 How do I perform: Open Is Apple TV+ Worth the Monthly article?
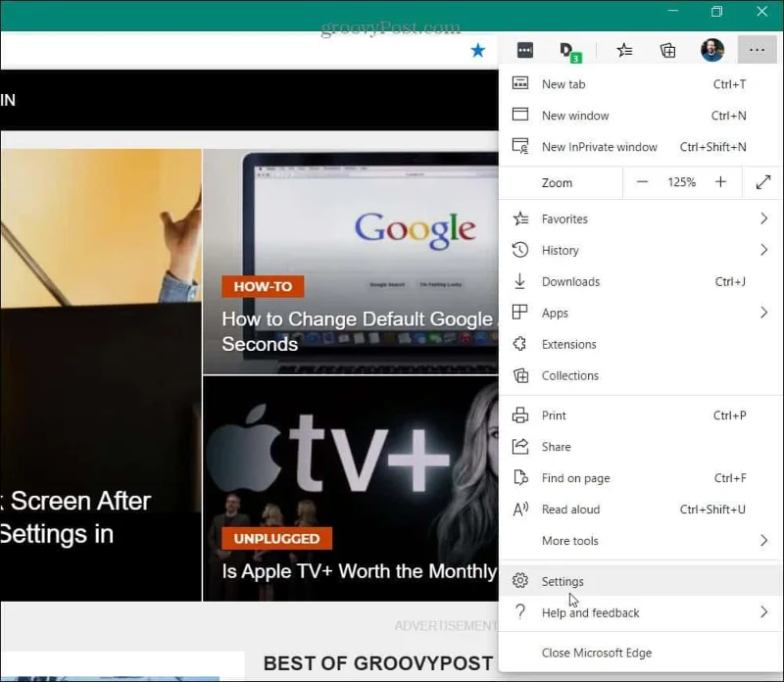click(360, 570)
